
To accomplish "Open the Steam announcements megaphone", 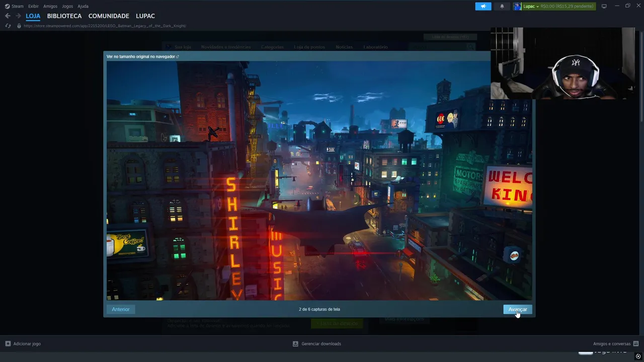I will click(x=483, y=6).
